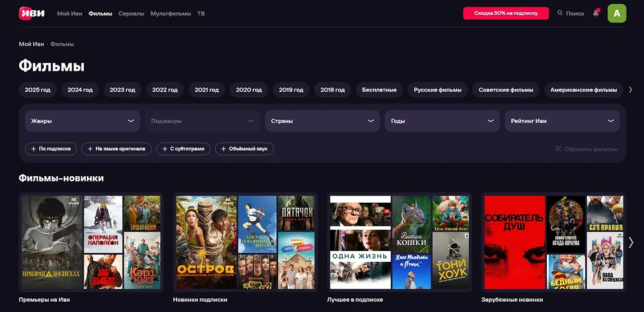Expand the Жанры dropdown
Image resolution: width=644 pixels, height=312 pixels.
(82, 121)
